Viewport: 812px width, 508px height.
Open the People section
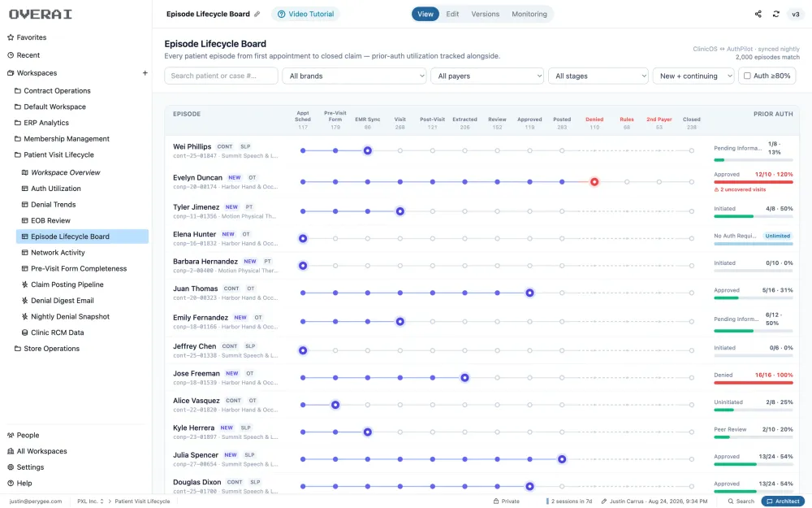[x=24, y=435]
